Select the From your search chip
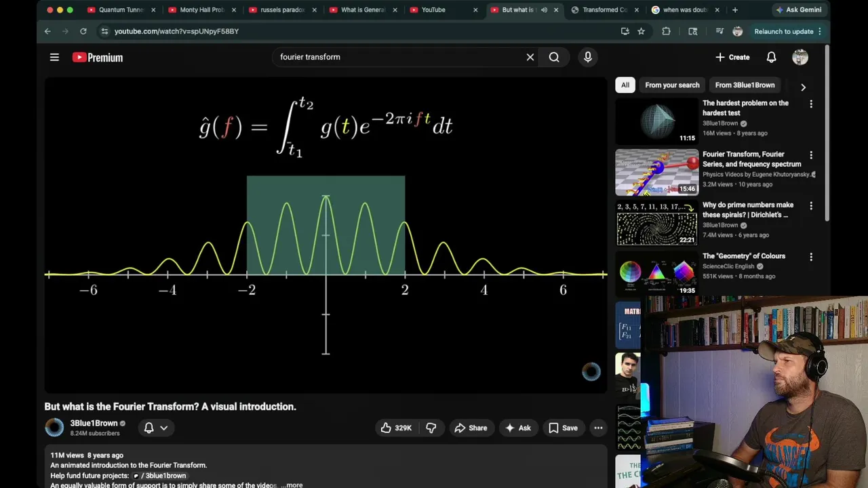This screenshot has height=488, width=868. tap(672, 85)
